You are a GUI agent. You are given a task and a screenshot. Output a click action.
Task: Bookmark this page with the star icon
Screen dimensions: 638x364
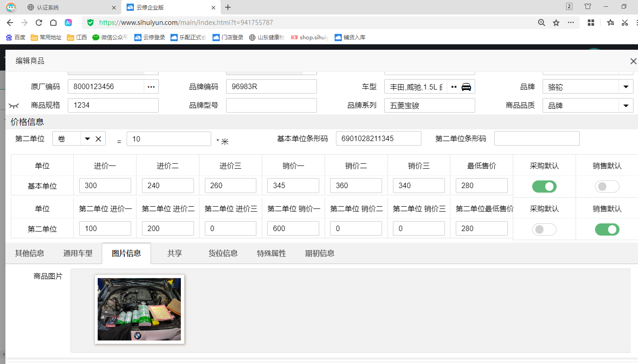point(556,23)
